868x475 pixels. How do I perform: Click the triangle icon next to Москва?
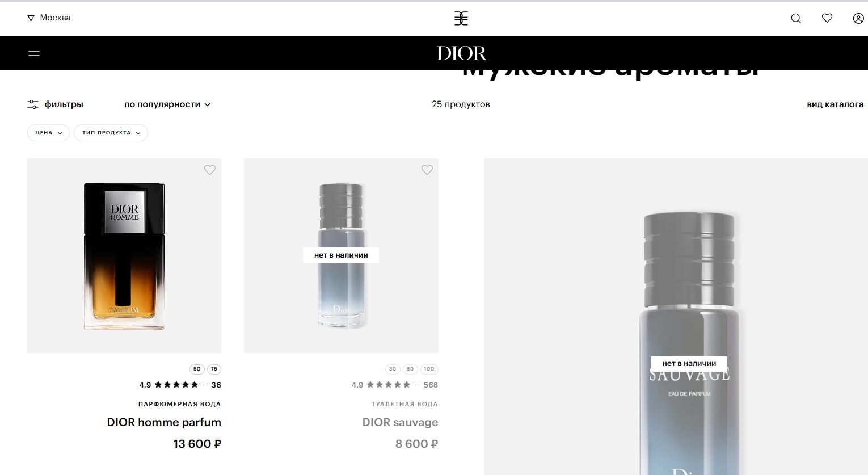[x=31, y=18]
